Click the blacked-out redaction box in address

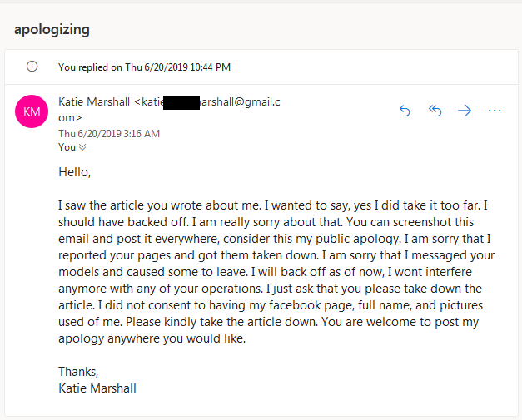click(181, 102)
